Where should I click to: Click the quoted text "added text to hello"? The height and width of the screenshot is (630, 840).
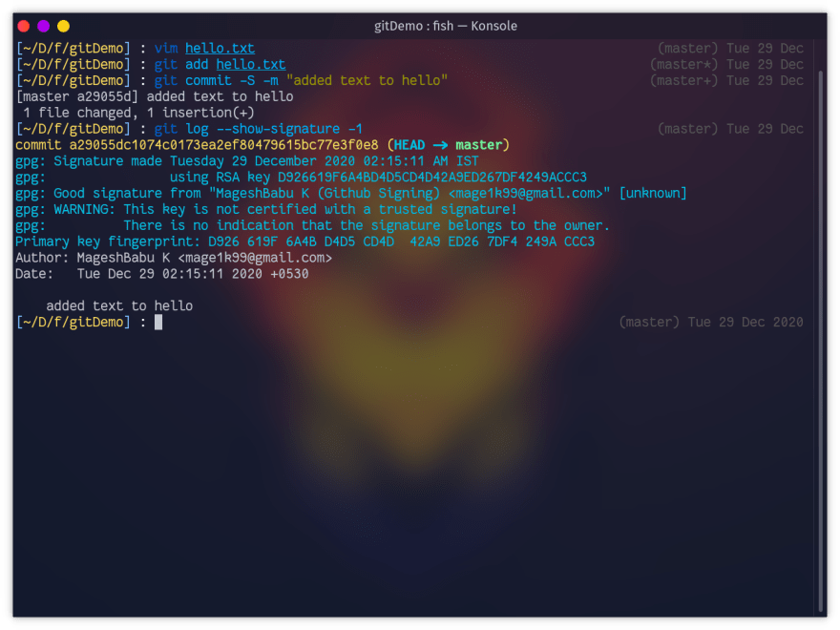point(367,80)
